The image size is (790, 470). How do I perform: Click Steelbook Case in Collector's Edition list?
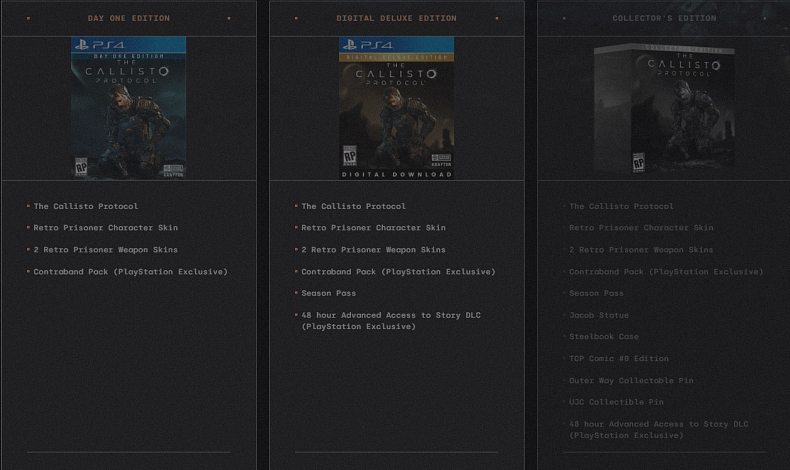pos(603,337)
